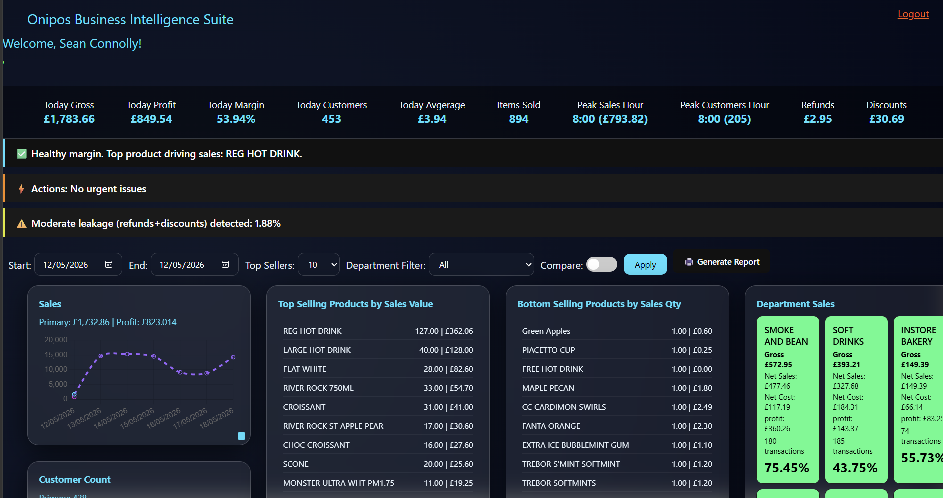Click the Top Selling Products by Sales Value heading

(x=355, y=304)
